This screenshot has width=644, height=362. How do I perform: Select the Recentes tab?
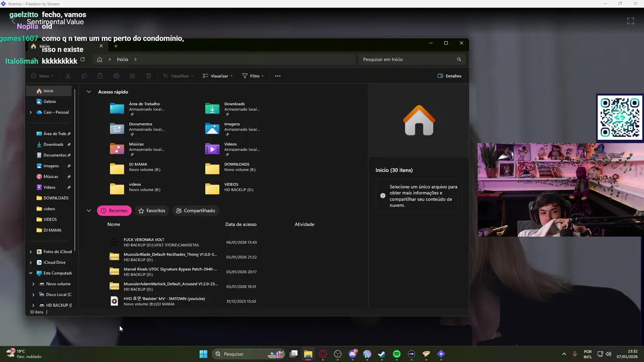click(114, 211)
